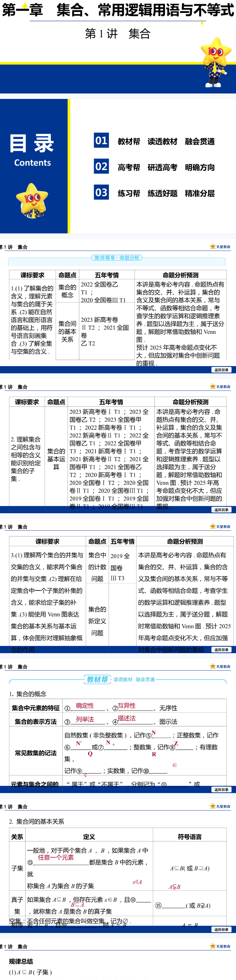The image size is (236, 980).
Task: Click the 图示法 text
Action: pos(168,722)
